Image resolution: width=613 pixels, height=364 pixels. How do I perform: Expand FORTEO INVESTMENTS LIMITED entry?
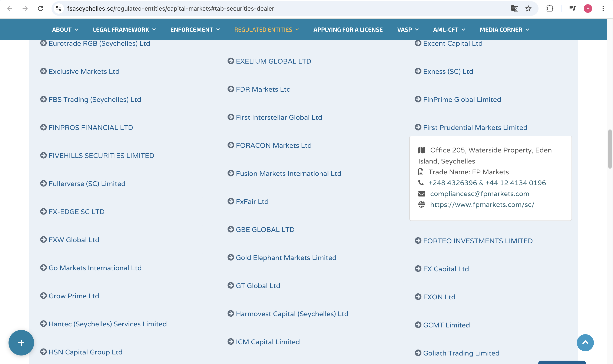pos(478,241)
